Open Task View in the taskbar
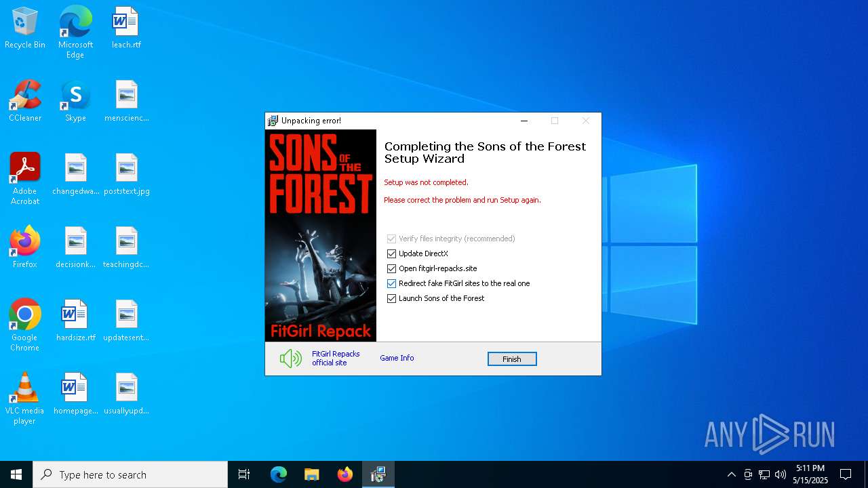 click(x=244, y=474)
